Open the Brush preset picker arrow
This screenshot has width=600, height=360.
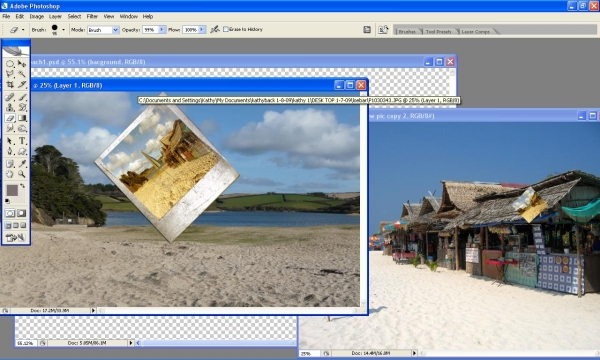pyautogui.click(x=63, y=29)
